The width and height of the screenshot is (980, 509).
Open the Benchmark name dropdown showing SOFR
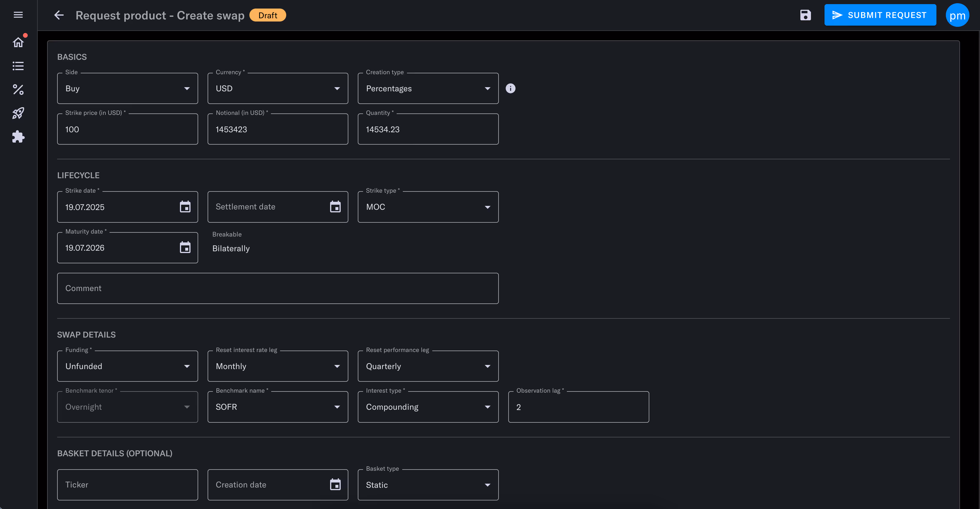click(278, 407)
